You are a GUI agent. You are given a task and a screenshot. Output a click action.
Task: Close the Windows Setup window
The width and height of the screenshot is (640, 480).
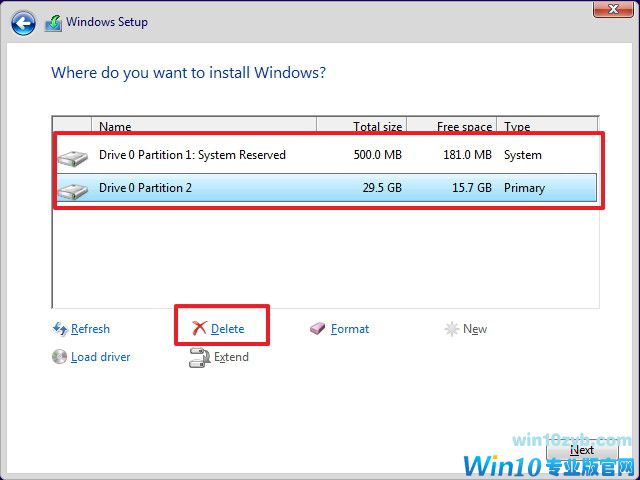(x=613, y=9)
